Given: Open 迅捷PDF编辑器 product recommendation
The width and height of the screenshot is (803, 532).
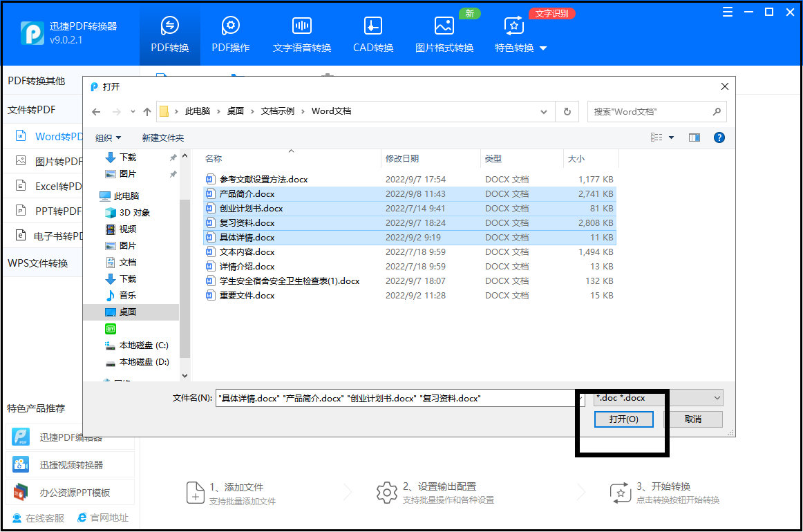Looking at the screenshot, I should point(70,437).
